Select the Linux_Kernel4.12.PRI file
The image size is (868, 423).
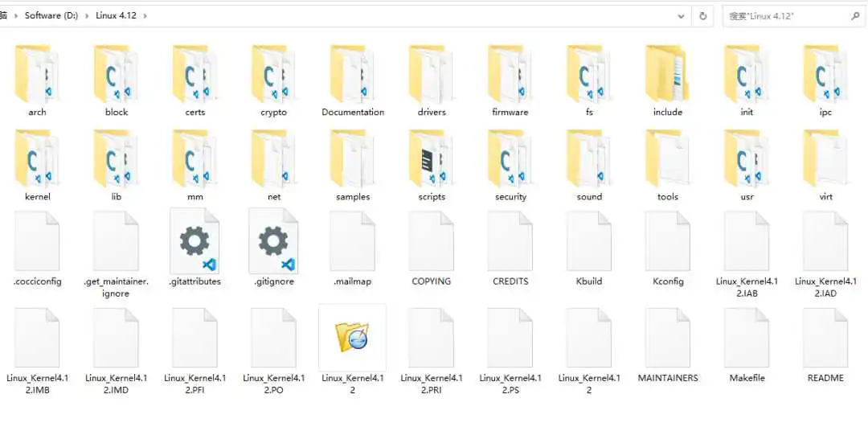(432, 350)
